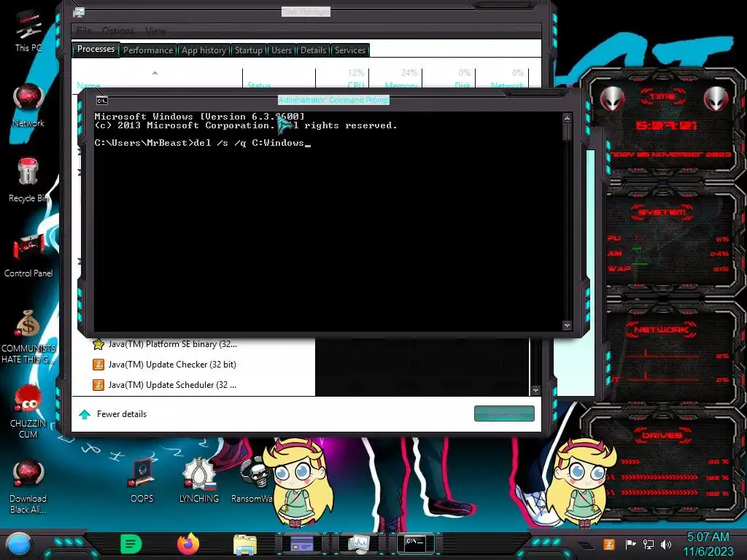This screenshot has width=747, height=560.
Task: Click the Task Manager title bar icon
Action: click(x=79, y=12)
